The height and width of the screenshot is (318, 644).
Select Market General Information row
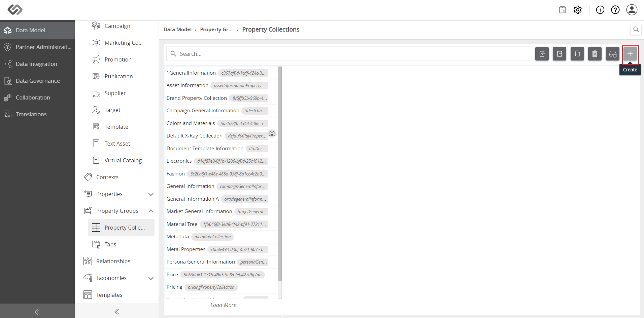pyautogui.click(x=221, y=211)
